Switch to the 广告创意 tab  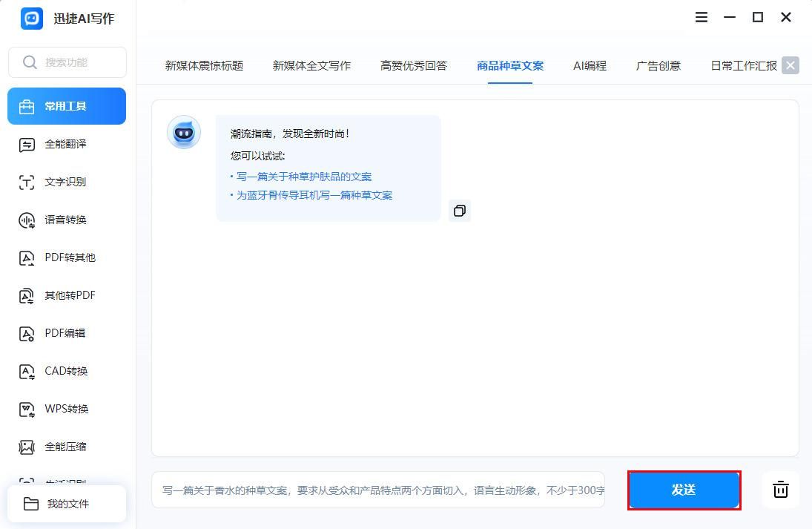[658, 66]
